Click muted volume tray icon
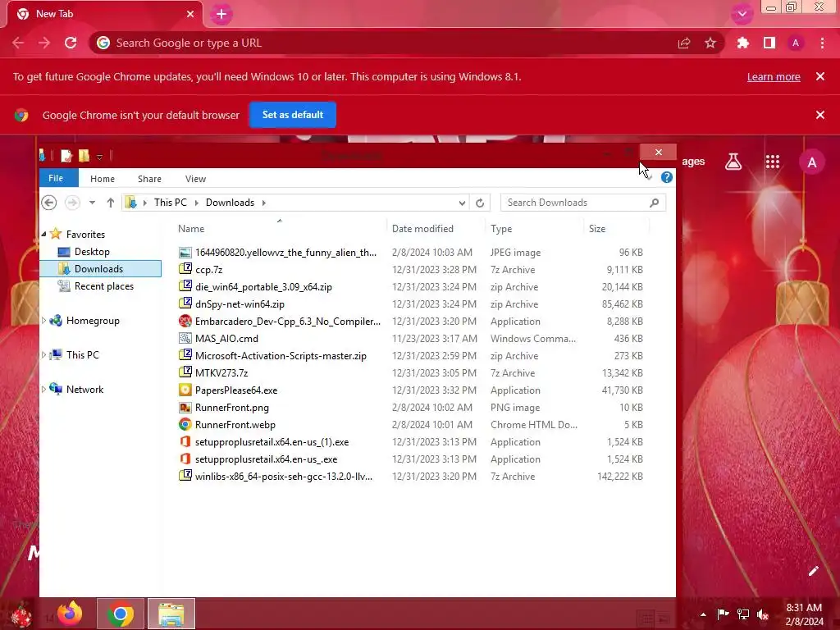This screenshot has height=630, width=840. click(763, 614)
